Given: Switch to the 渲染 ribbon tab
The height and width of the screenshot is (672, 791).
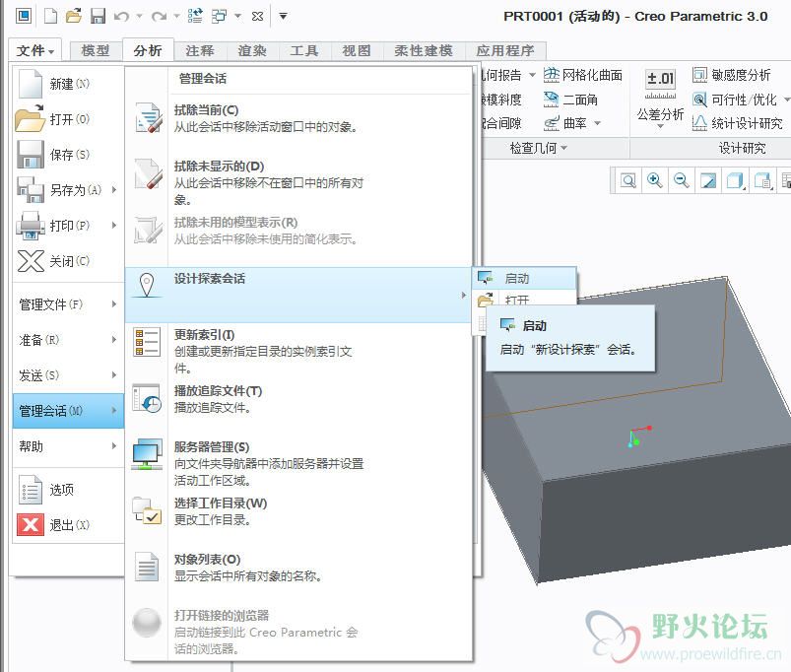Looking at the screenshot, I should (252, 51).
